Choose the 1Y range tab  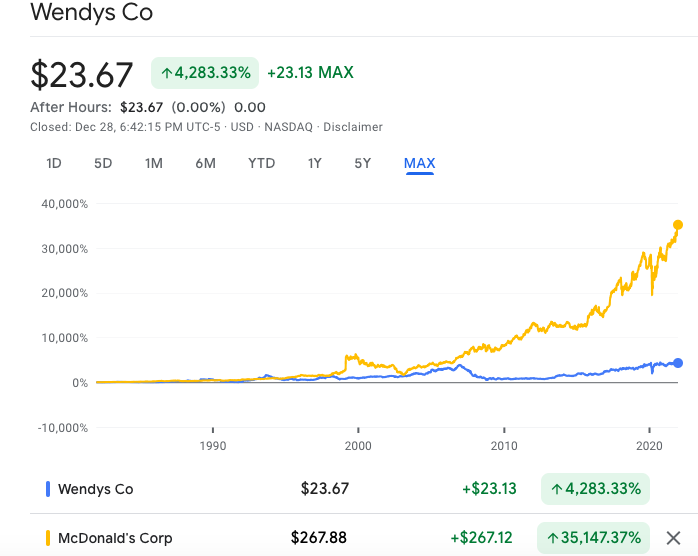(x=314, y=163)
